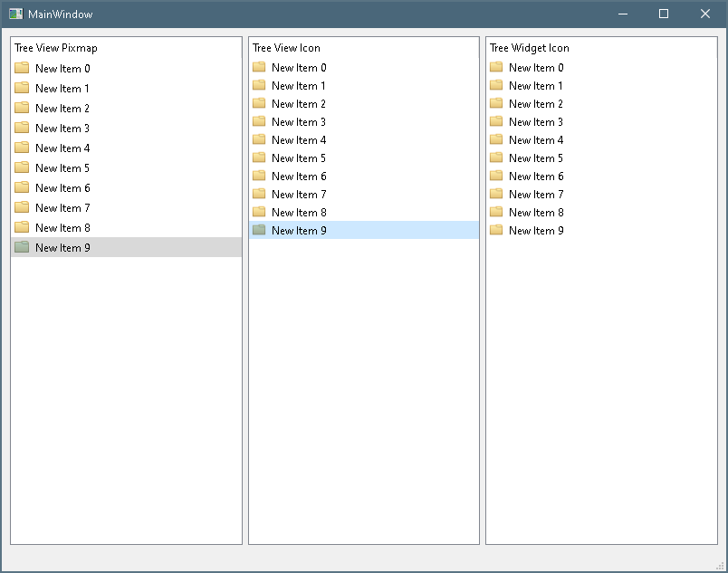Viewport: 728px width, 573px height.
Task: Click folder icon of New Item 9 in Tree Widget Icon
Action: point(496,230)
